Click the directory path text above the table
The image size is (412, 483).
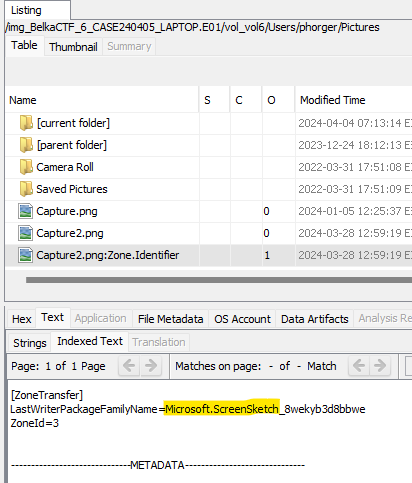(192, 27)
